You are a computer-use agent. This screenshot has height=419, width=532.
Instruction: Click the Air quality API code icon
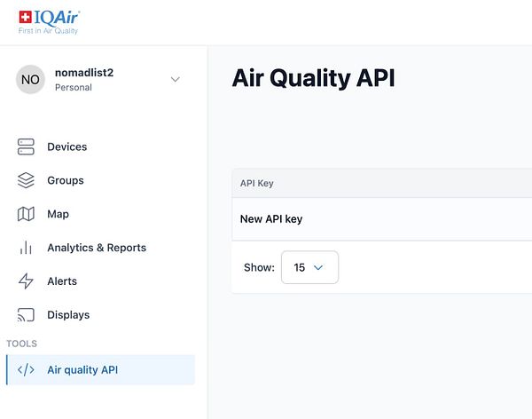click(x=26, y=369)
